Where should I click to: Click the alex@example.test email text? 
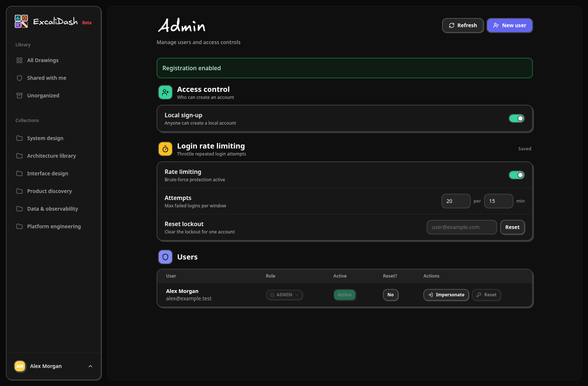coord(189,299)
